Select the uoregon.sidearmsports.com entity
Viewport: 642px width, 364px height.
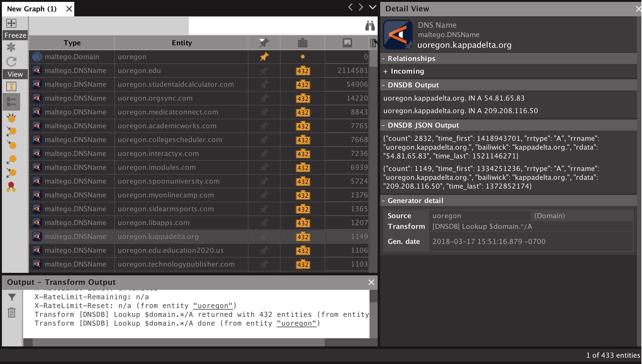(x=166, y=209)
